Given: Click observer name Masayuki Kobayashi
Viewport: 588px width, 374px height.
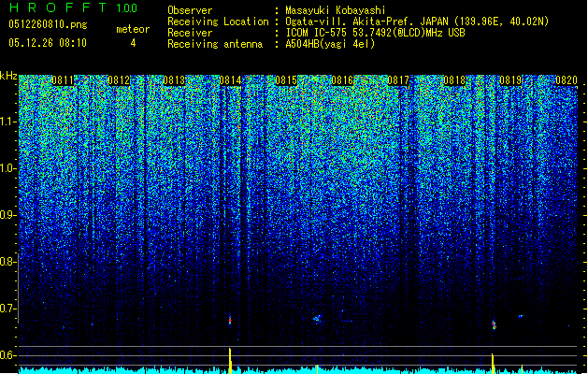Looking at the screenshot, I should coord(336,10).
